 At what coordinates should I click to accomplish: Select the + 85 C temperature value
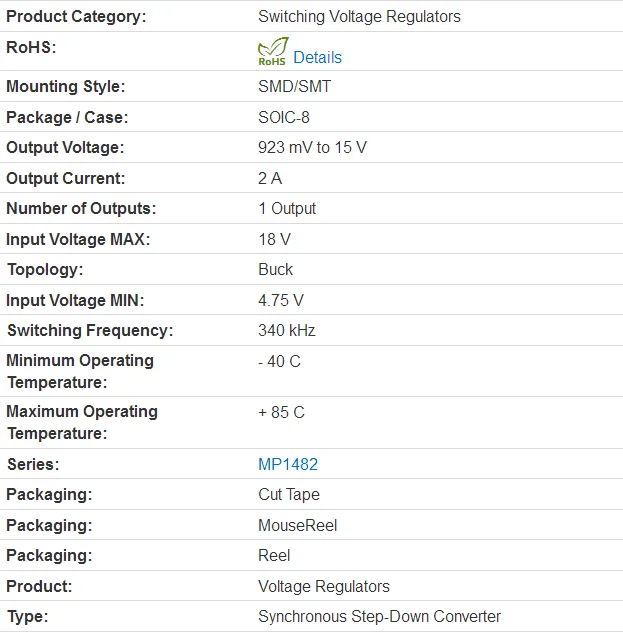[x=281, y=412]
